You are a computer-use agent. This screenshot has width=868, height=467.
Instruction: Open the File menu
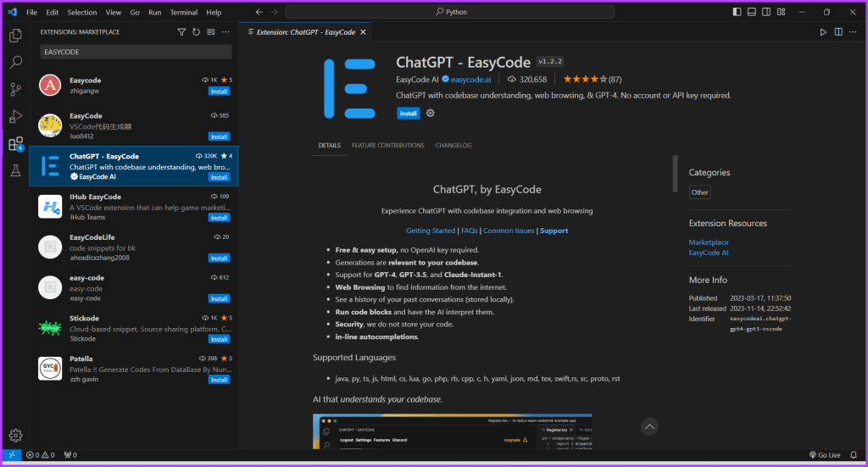point(31,12)
